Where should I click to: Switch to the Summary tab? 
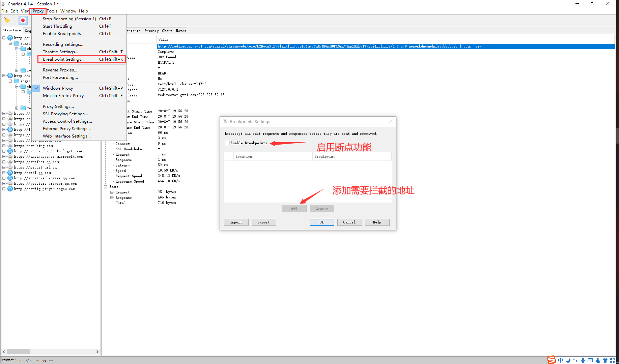click(x=151, y=31)
